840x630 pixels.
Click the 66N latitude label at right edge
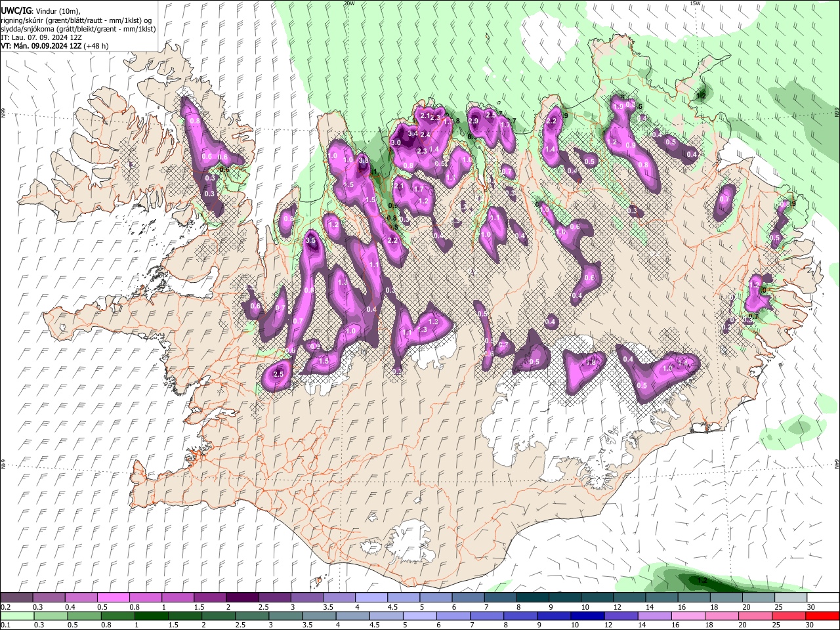[x=837, y=112]
